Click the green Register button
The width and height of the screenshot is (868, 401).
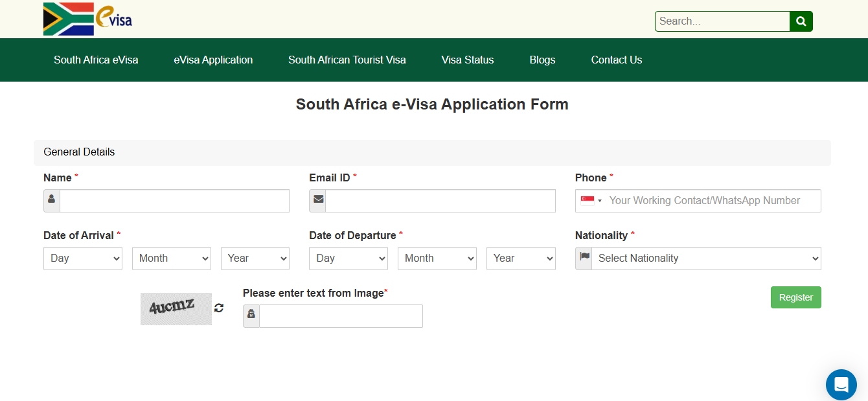click(x=796, y=297)
